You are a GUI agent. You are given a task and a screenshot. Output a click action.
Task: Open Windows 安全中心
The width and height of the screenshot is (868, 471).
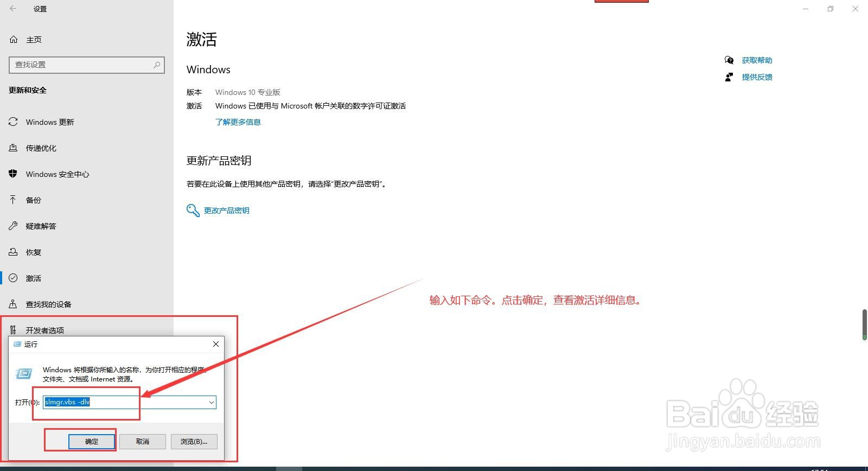coord(58,174)
